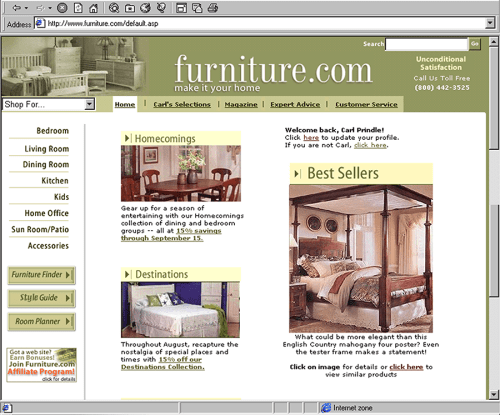Click the page scrollbar down arrow
The width and height of the screenshot is (500, 415).
click(494, 395)
